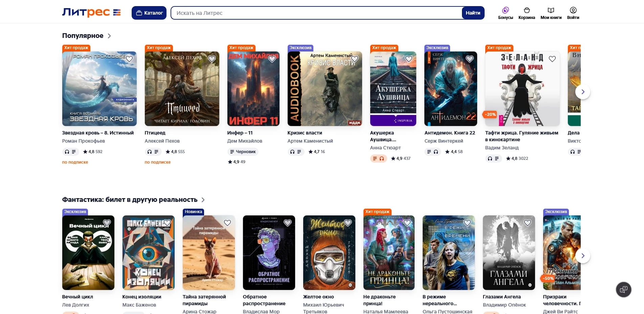Open the Бонусы bonuses icon

(505, 11)
